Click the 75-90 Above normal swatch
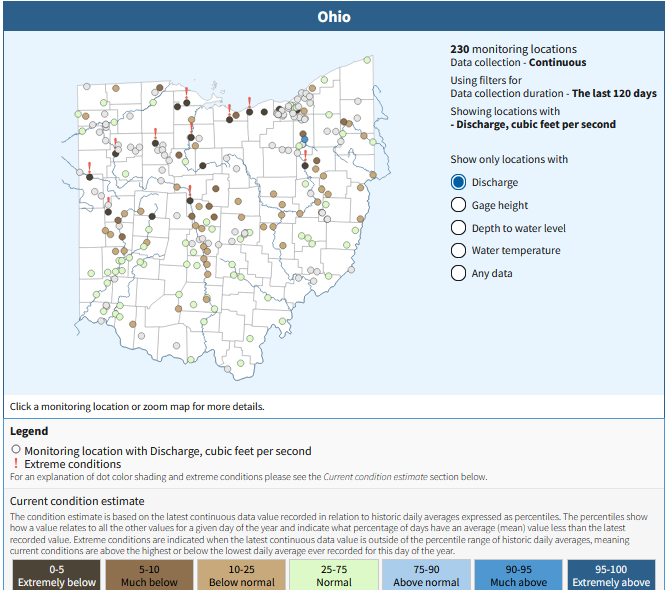 click(x=426, y=575)
